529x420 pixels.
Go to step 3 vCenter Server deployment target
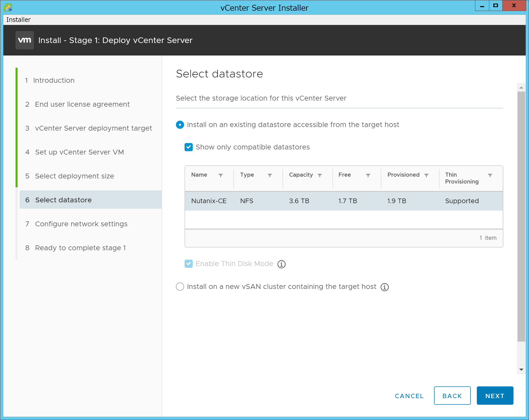(89, 128)
